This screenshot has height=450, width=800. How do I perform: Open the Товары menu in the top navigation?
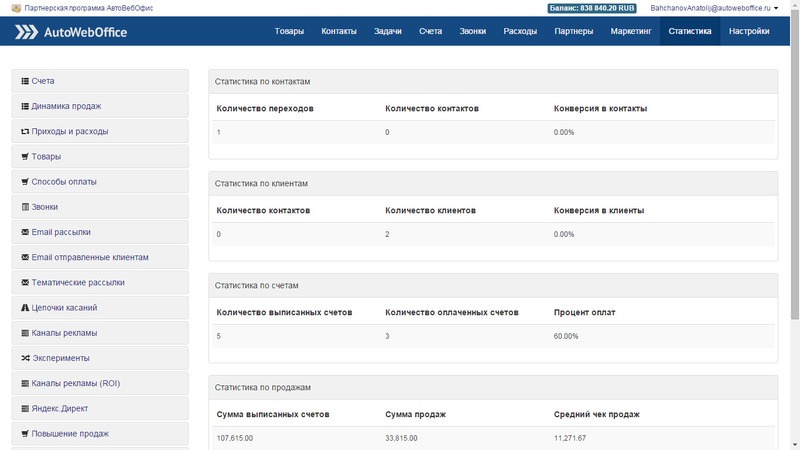pyautogui.click(x=289, y=31)
